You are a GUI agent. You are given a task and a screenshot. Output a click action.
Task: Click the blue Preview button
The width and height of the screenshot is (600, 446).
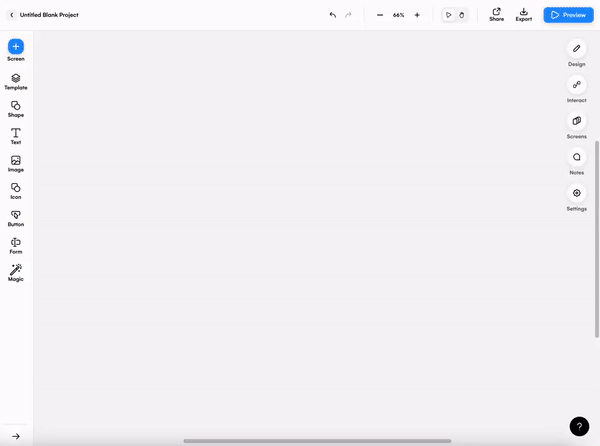click(569, 15)
